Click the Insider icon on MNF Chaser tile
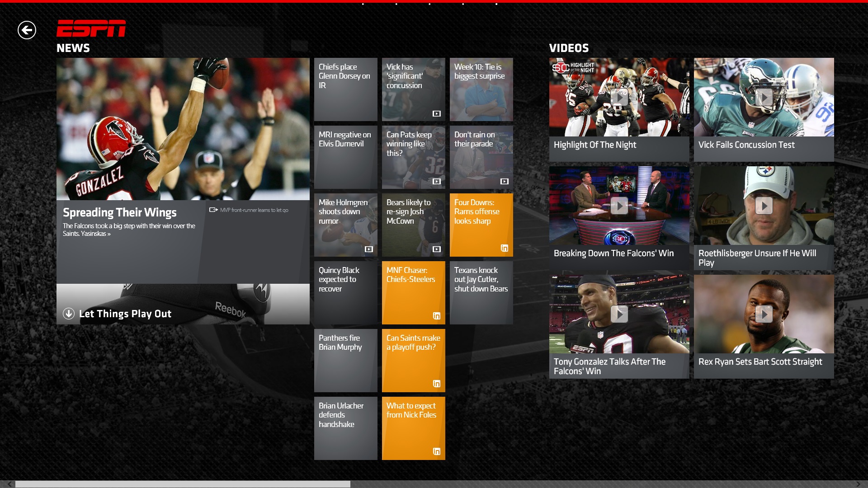 coord(436,316)
